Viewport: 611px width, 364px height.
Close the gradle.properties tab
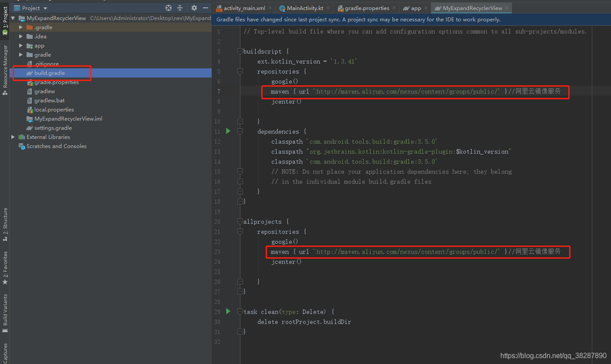(394, 8)
